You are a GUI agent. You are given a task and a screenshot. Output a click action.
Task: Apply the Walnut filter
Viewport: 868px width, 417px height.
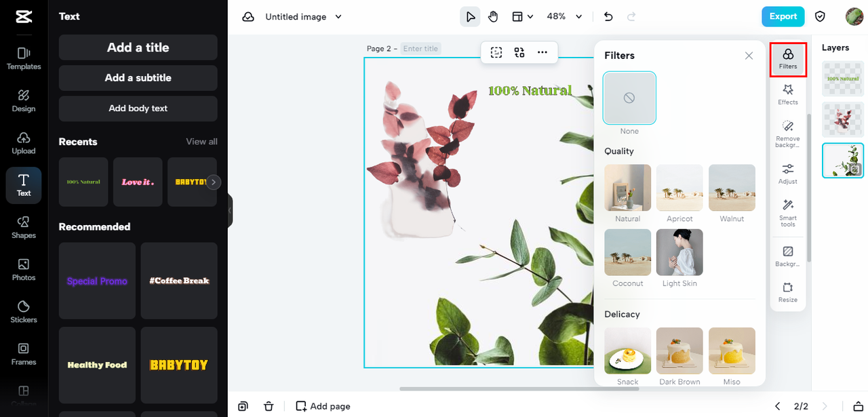732,188
